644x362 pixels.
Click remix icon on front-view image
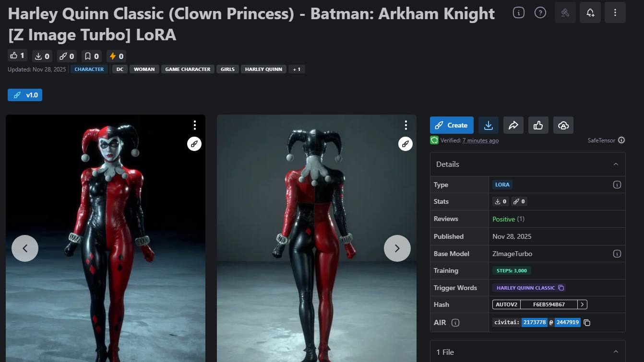point(194,143)
